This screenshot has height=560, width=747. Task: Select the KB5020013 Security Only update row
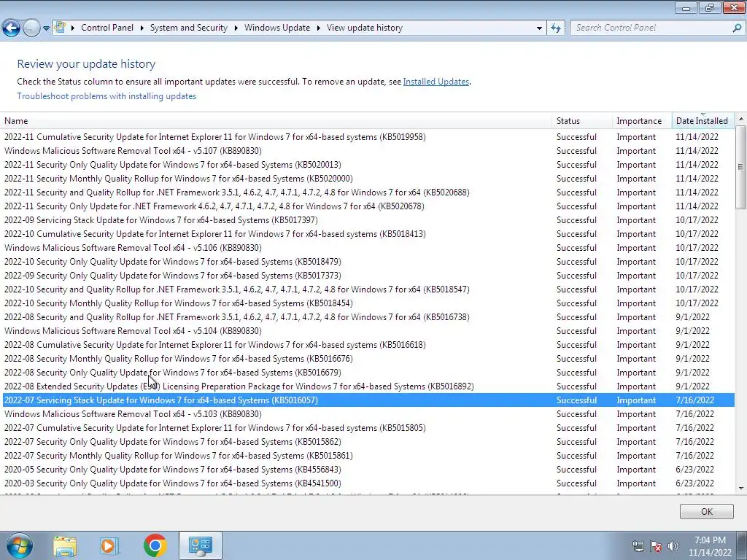pyautogui.click(x=368, y=165)
